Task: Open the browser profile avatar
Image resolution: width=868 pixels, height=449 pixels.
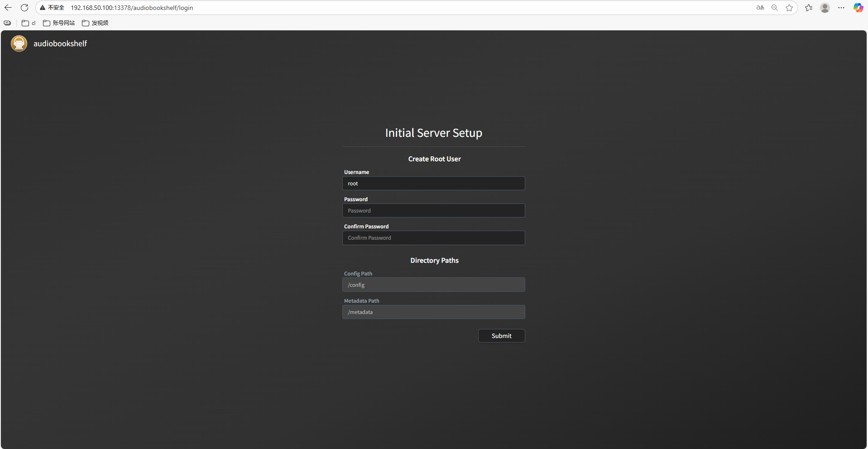Action: 825,8
